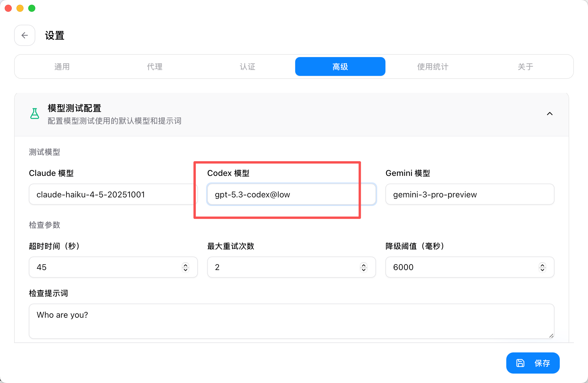Click the description text 配置模型测试使用的默认模型和提示词
The height and width of the screenshot is (383, 588).
[x=114, y=121]
